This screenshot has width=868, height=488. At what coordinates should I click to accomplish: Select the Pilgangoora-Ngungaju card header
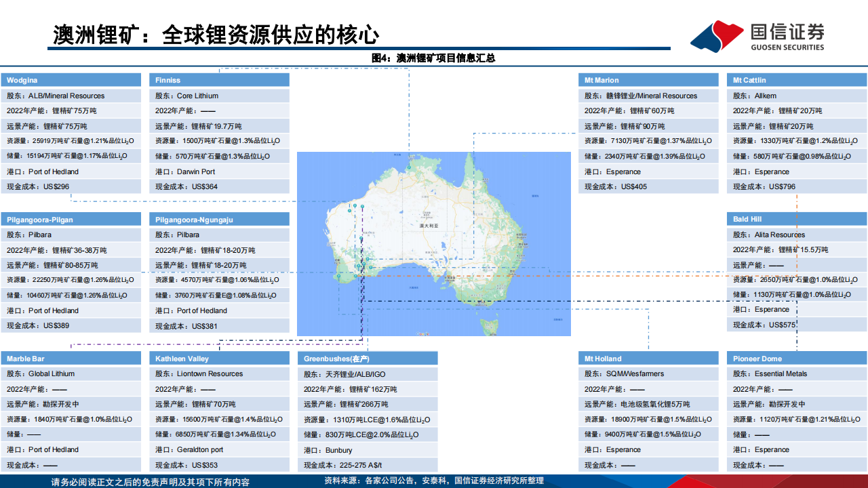coord(219,220)
